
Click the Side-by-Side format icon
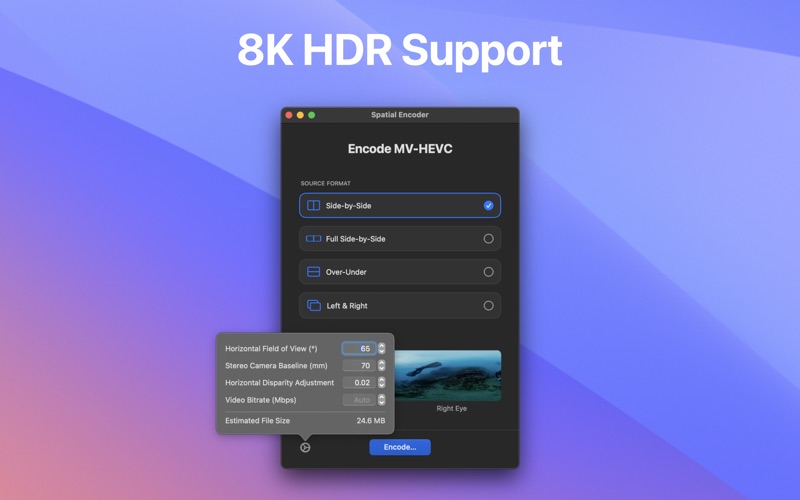coord(313,206)
